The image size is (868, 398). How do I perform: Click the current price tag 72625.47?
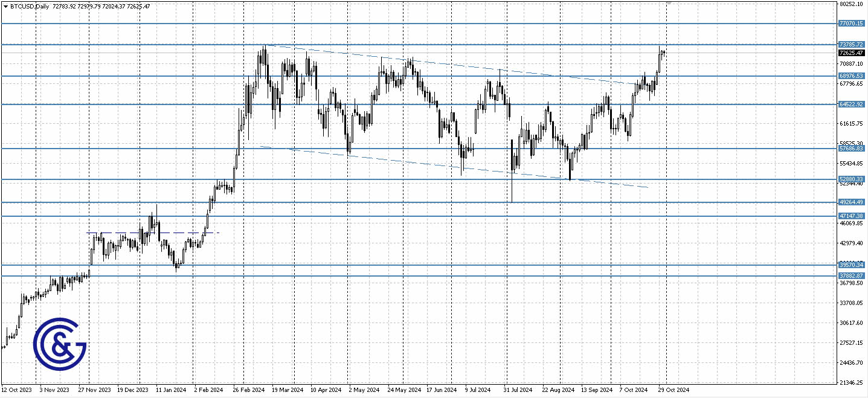[851, 53]
